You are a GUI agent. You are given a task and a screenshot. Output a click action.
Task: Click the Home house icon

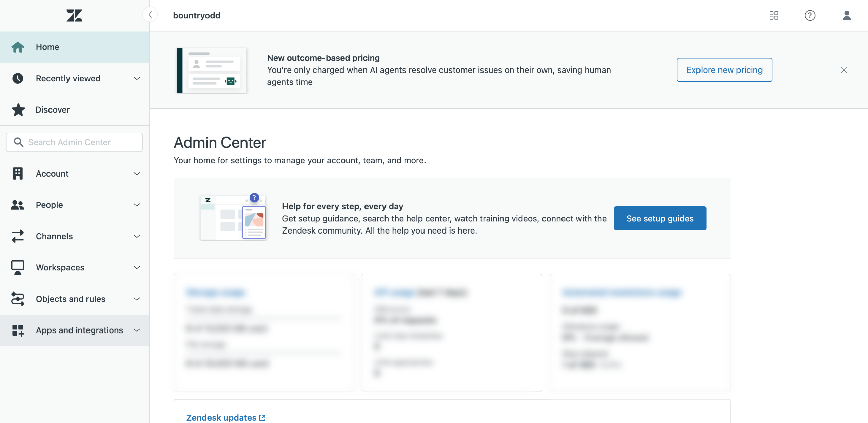coord(18,47)
